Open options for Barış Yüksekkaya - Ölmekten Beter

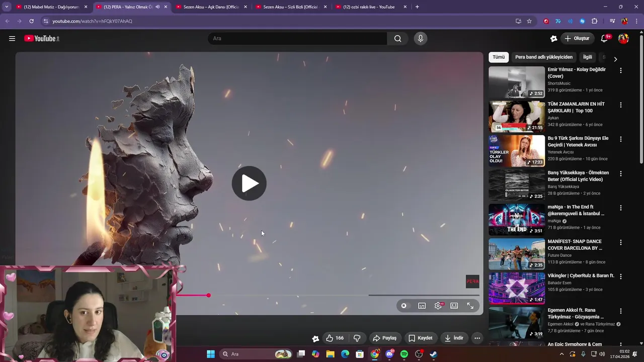(x=621, y=173)
